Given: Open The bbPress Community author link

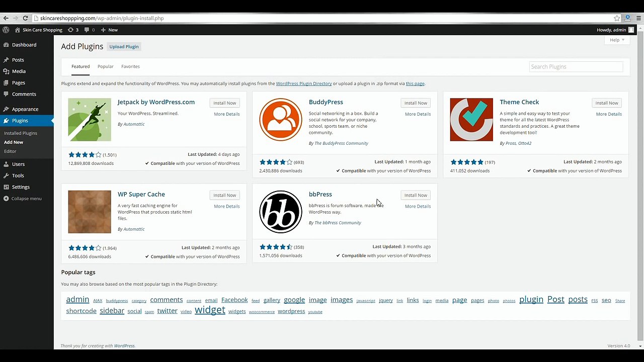Looking at the screenshot, I should (x=338, y=223).
